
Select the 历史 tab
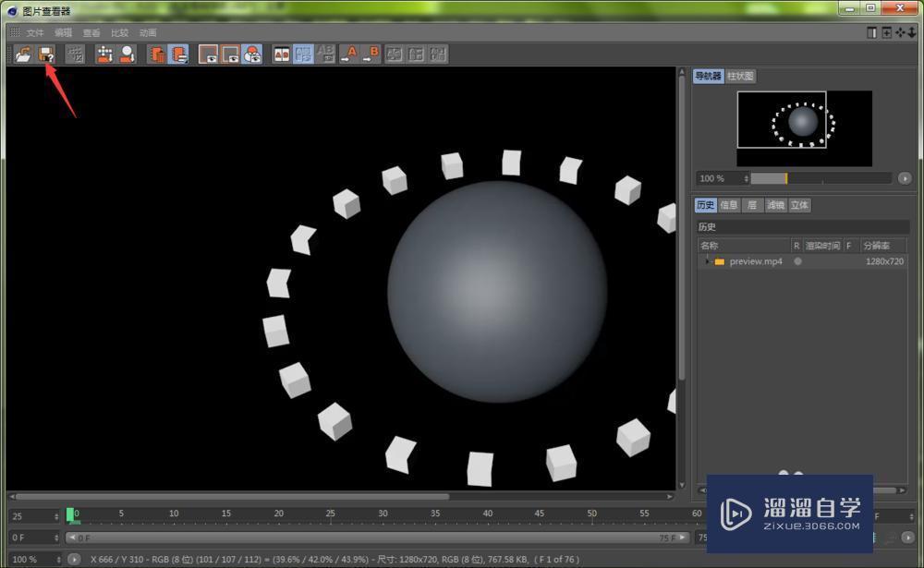[705, 205]
